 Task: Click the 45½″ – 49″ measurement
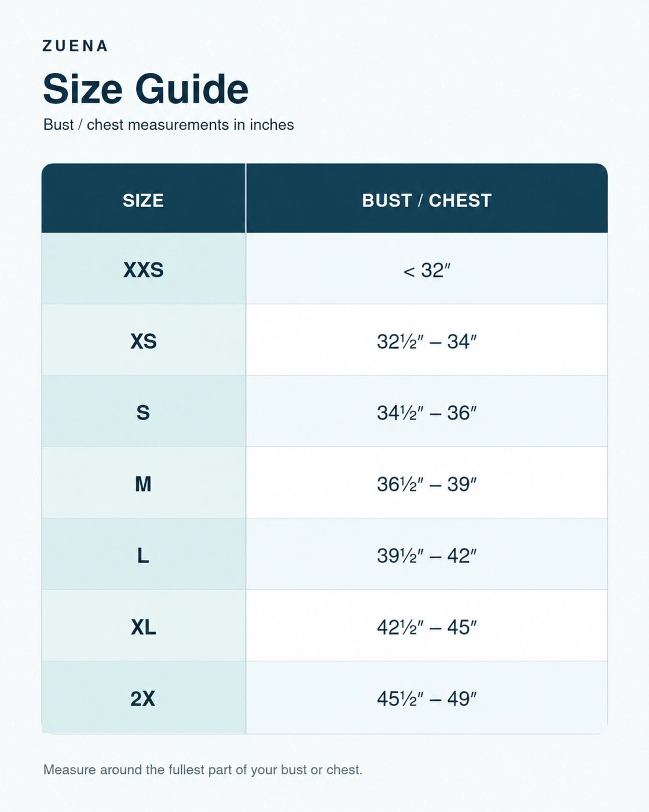(x=427, y=699)
